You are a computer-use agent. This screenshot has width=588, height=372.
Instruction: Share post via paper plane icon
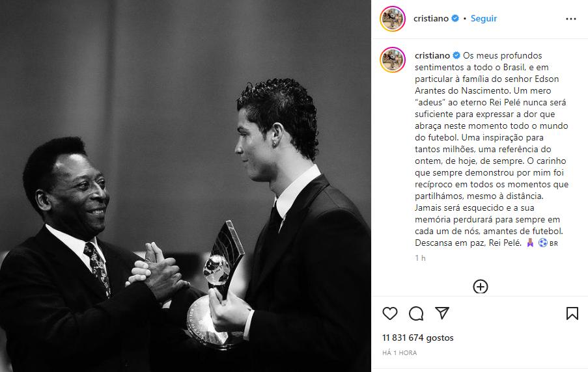pos(442,313)
